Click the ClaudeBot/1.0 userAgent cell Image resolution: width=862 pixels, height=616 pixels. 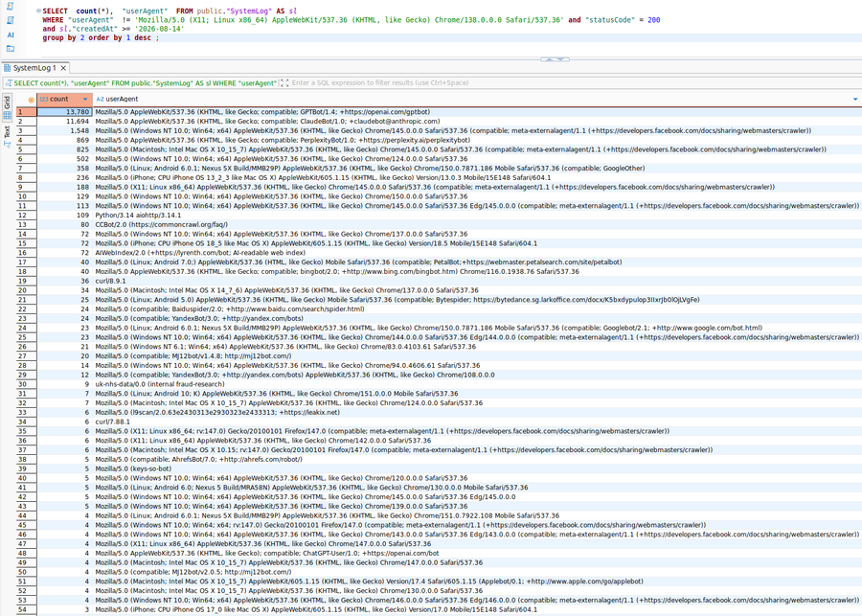(x=477, y=121)
